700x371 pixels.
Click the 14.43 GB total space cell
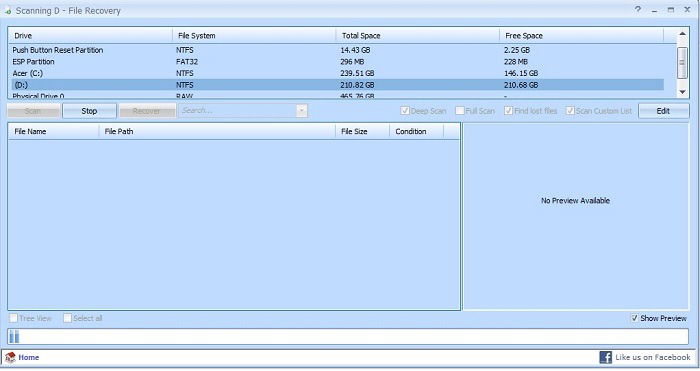click(355, 50)
